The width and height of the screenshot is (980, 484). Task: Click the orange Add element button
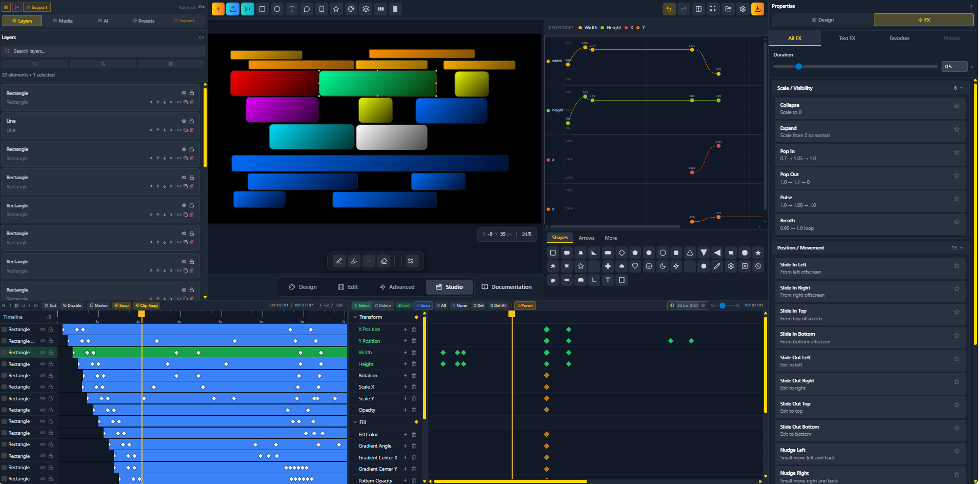(217, 9)
